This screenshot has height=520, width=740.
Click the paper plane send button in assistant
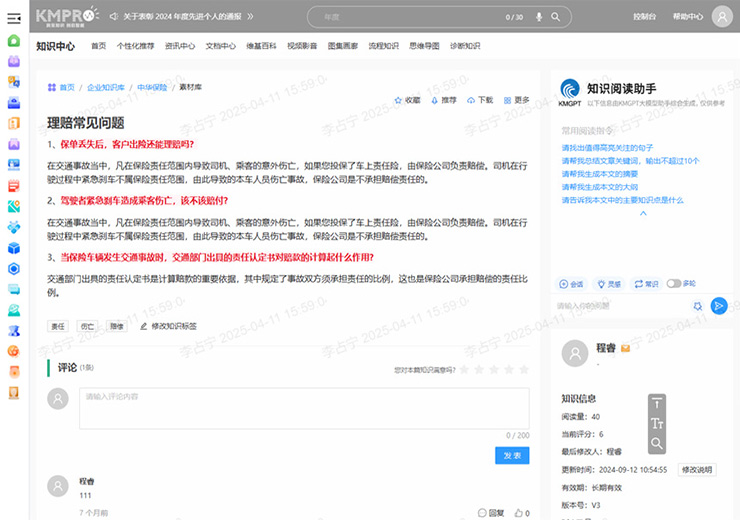[x=719, y=306]
